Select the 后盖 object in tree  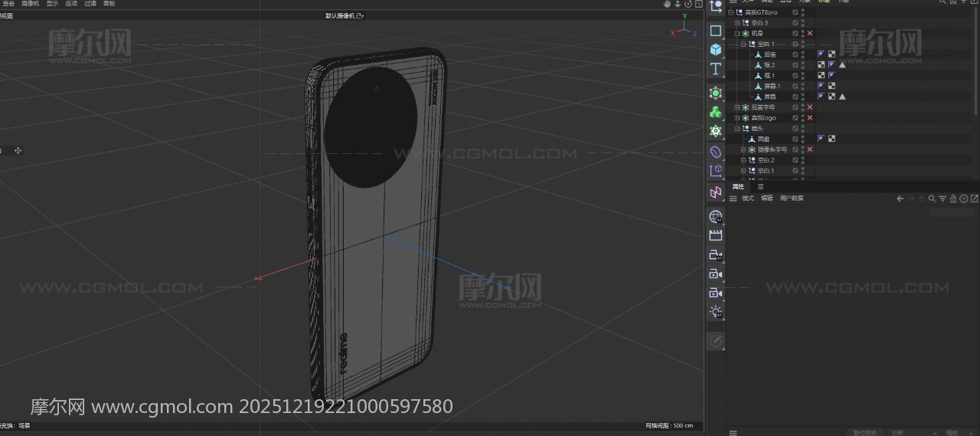(x=769, y=54)
